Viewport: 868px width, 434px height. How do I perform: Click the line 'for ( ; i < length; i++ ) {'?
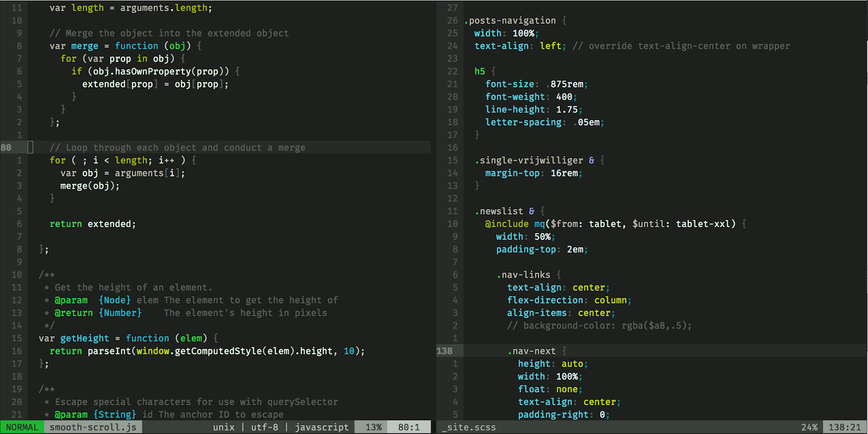(x=123, y=161)
